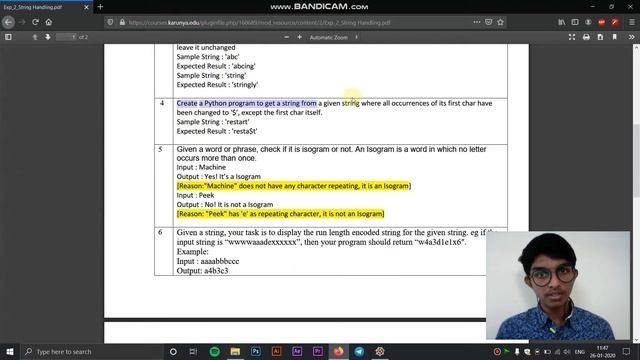
Task: Reload the current PDF page
Action: [x=36, y=22]
